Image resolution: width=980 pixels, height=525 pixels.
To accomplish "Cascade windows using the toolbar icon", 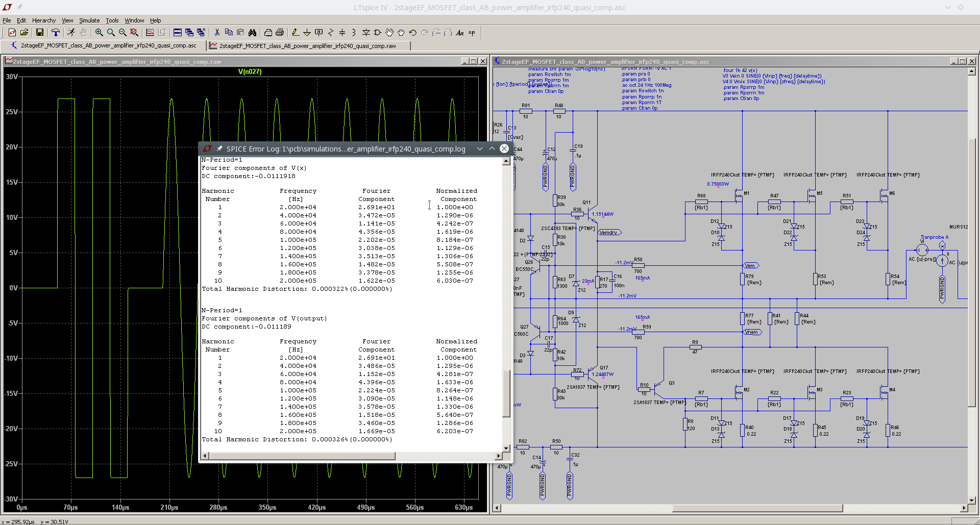I will tap(189, 33).
